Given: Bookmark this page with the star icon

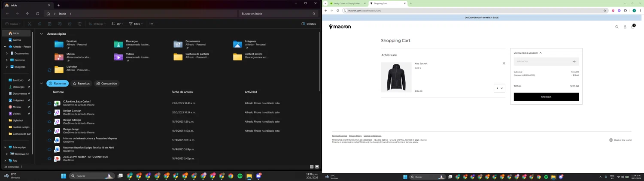Looking at the screenshot, I should [x=605, y=11].
